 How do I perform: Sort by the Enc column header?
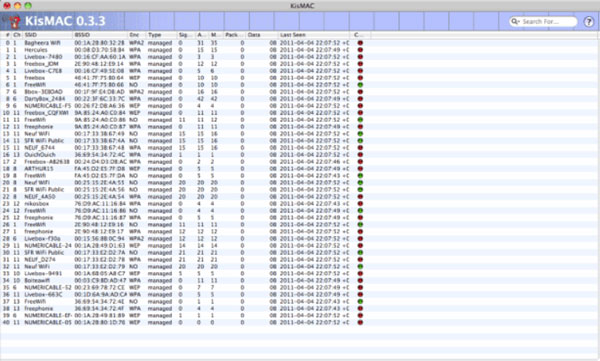137,35
